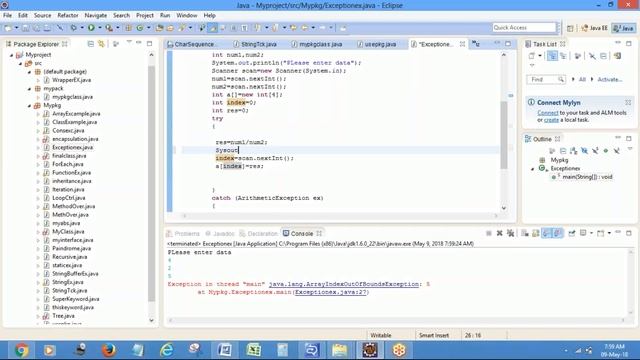Click the create local task link
The width and height of the screenshot is (640, 360).
click(551, 120)
